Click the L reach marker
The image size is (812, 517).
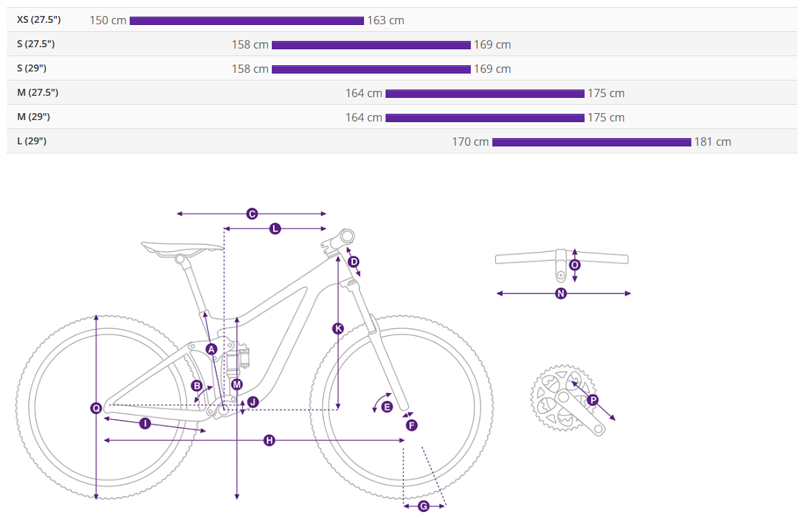point(275,228)
